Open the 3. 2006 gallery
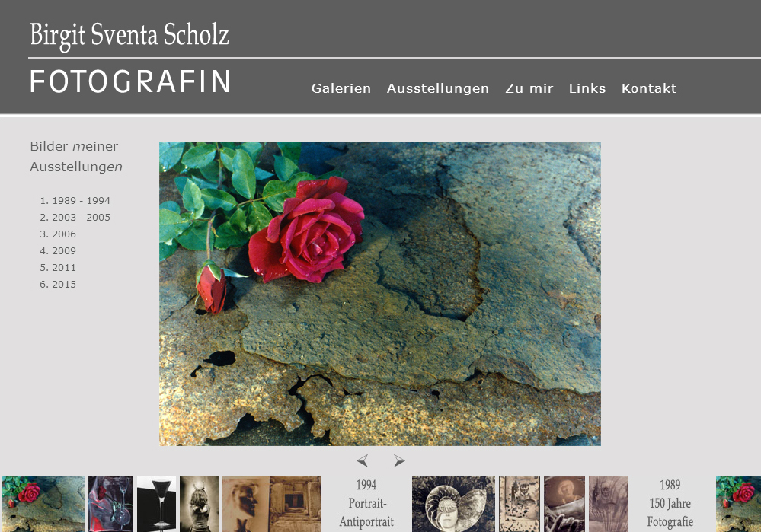Image resolution: width=761 pixels, height=532 pixels. (58, 234)
